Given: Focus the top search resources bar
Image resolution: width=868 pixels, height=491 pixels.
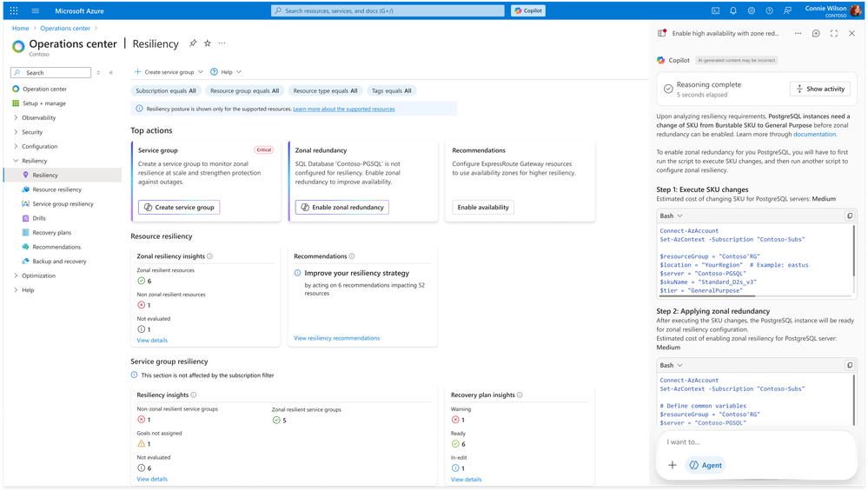Looking at the screenshot, I should pos(388,10).
